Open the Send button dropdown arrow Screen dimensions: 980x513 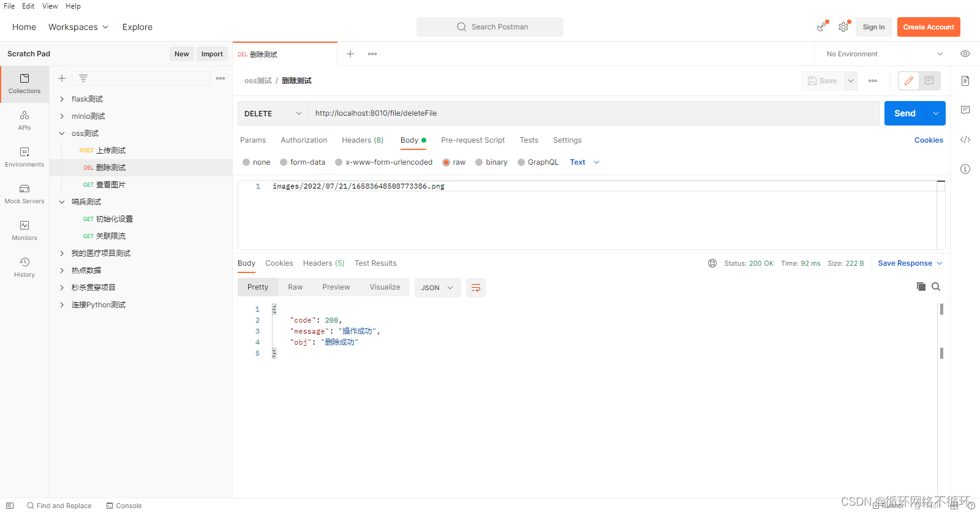[936, 113]
